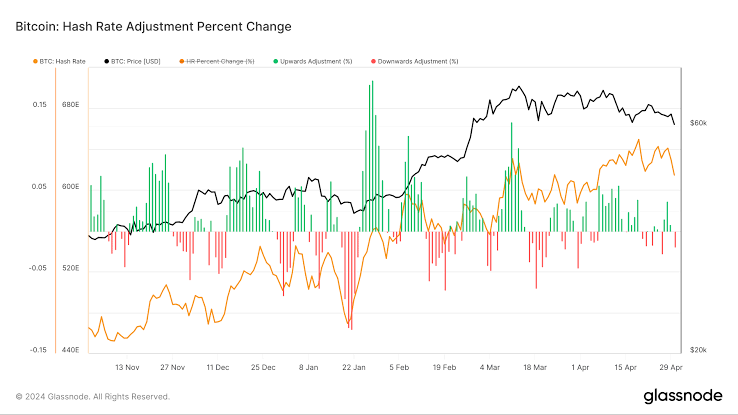Click the $60k price axis label
The image size is (738, 415).
[697, 123]
